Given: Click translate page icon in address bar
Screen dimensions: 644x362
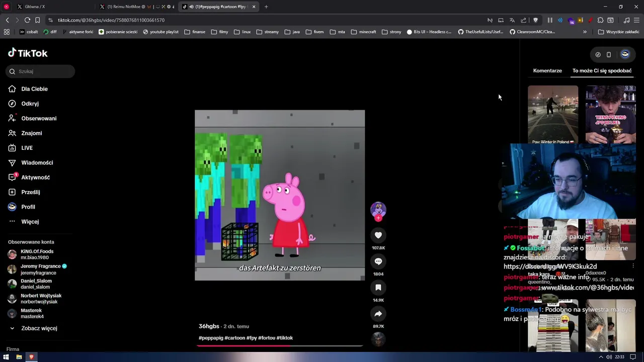Looking at the screenshot, I should click(x=512, y=20).
